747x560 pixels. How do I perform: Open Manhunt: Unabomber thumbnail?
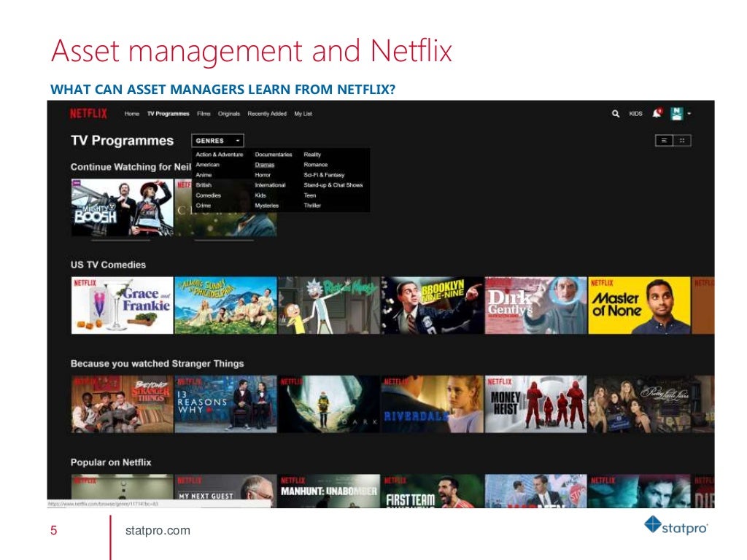coord(329,491)
